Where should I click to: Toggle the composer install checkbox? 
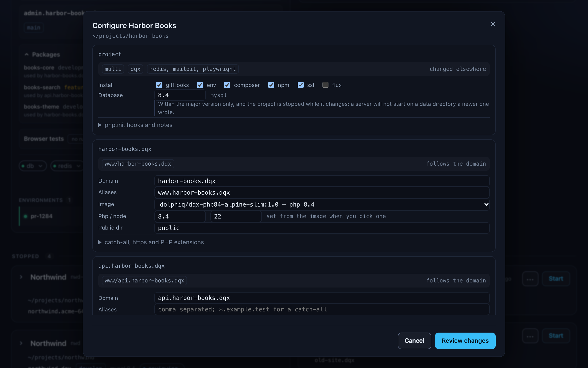(227, 85)
